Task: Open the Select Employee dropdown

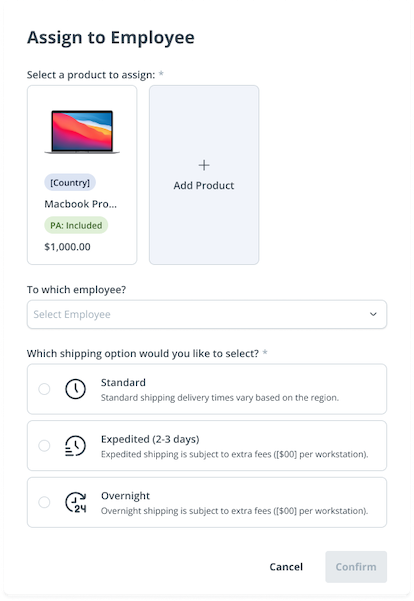Action: [207, 314]
